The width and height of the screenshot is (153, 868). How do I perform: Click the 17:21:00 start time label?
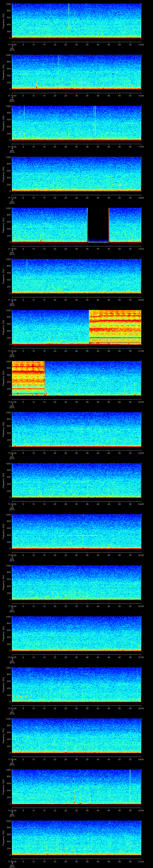(12, 402)
